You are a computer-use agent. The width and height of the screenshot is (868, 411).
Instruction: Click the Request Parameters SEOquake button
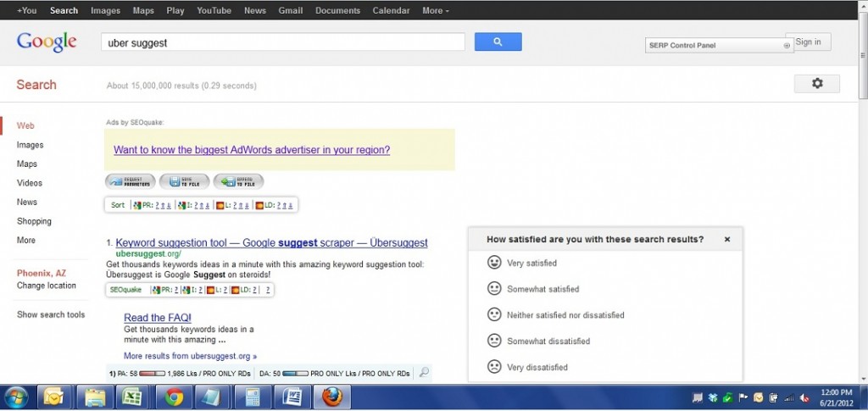[x=130, y=181]
